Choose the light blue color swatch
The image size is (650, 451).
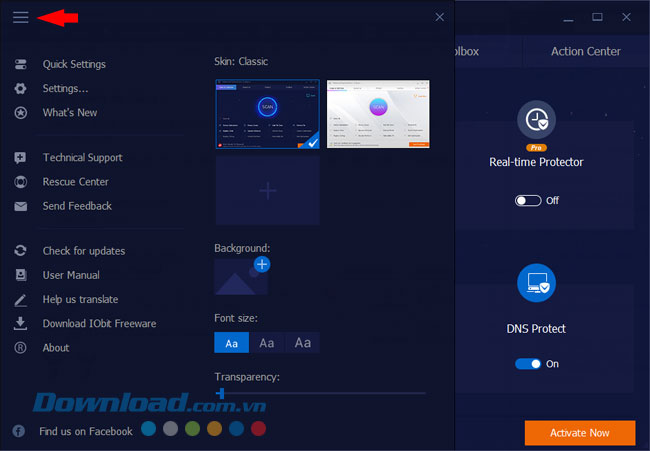point(148,429)
